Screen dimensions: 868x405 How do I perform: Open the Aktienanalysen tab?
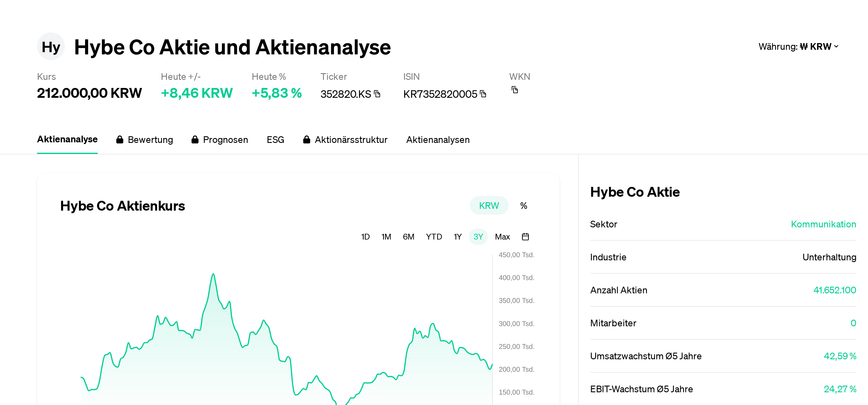pyautogui.click(x=438, y=139)
